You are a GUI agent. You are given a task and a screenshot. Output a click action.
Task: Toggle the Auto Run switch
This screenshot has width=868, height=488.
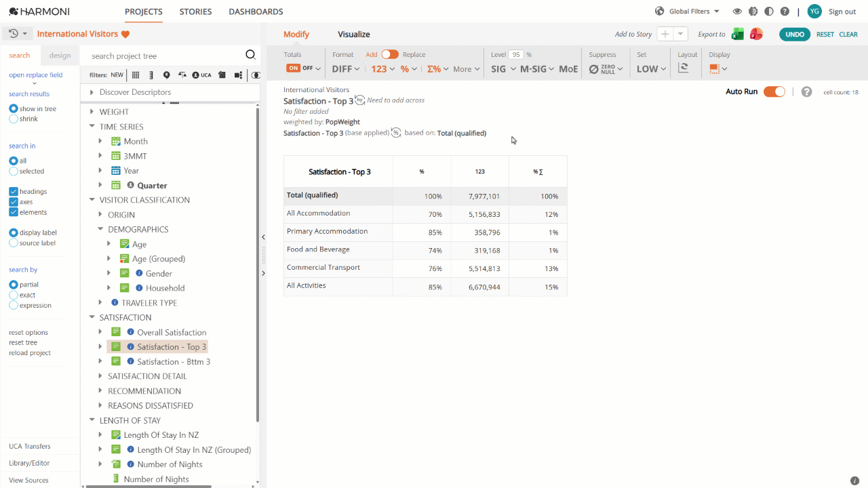[774, 91]
